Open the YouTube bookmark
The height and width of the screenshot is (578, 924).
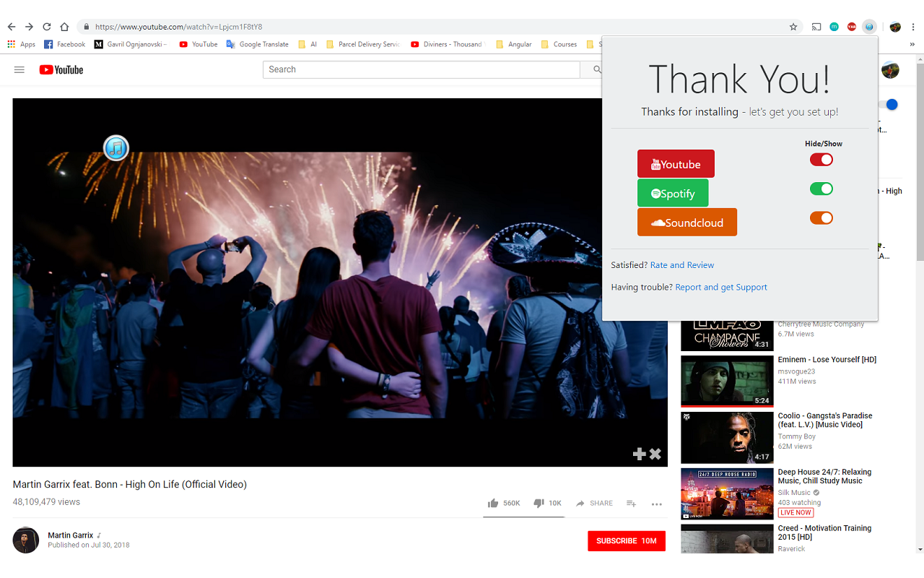[x=199, y=44]
